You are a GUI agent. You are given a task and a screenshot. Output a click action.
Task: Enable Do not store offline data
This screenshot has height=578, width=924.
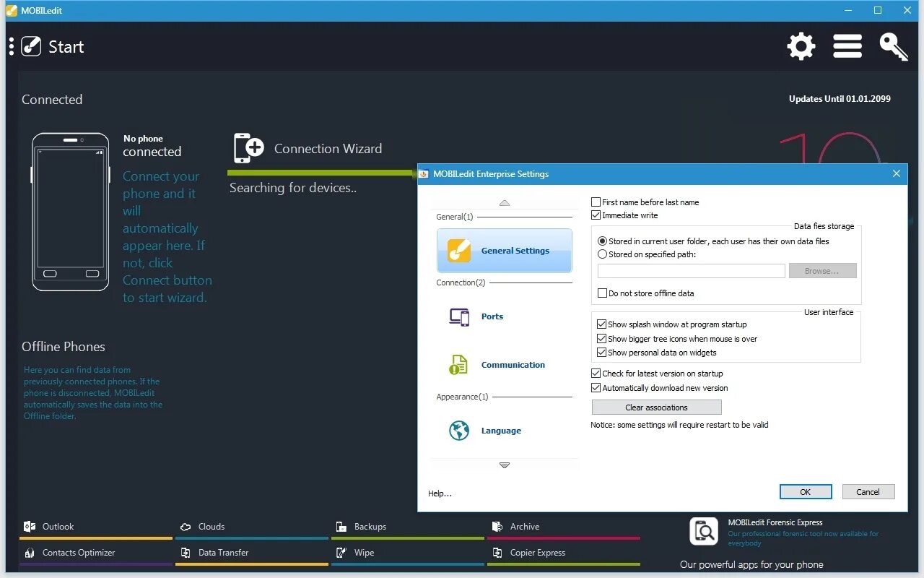pos(602,293)
